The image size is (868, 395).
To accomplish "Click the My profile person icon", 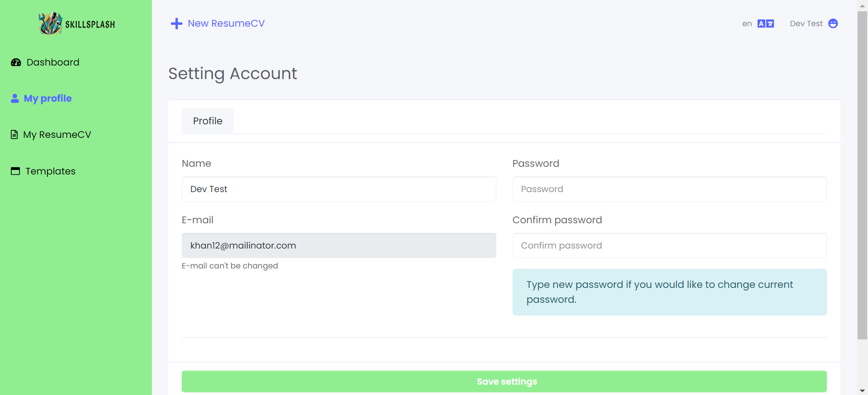I will click(x=15, y=98).
